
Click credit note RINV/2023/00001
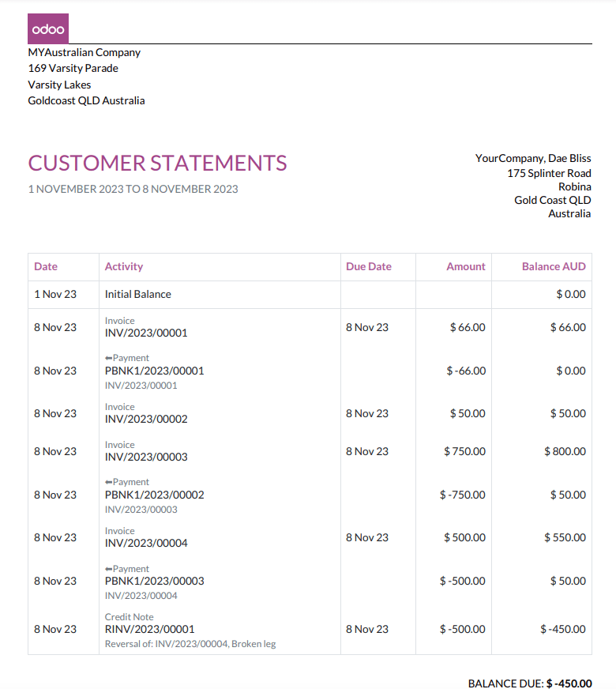(x=149, y=630)
